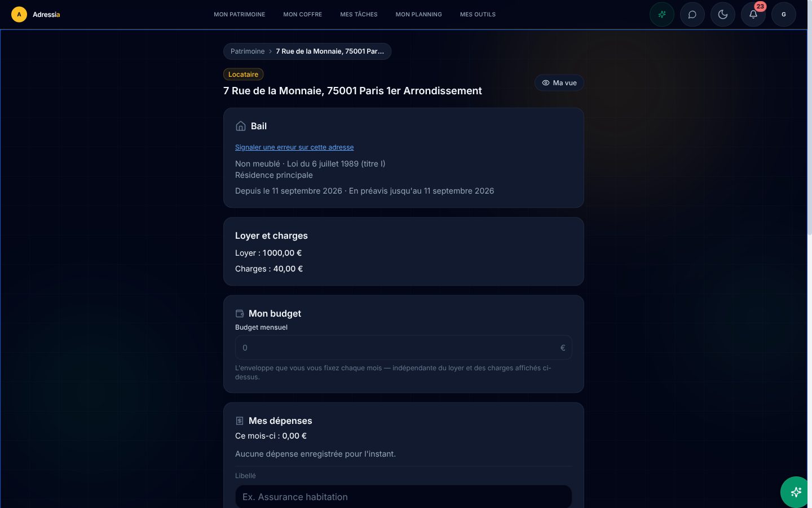812x508 pixels.
Task: Click the receipt icon beside Mes dépenses
Action: (x=240, y=421)
